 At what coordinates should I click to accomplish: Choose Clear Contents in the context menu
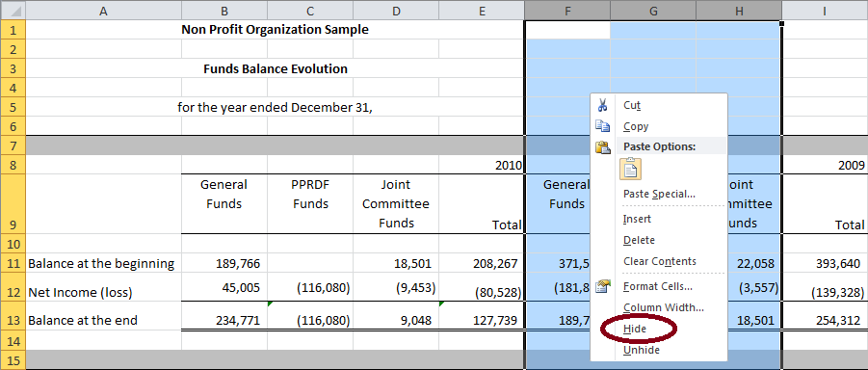pyautogui.click(x=660, y=261)
